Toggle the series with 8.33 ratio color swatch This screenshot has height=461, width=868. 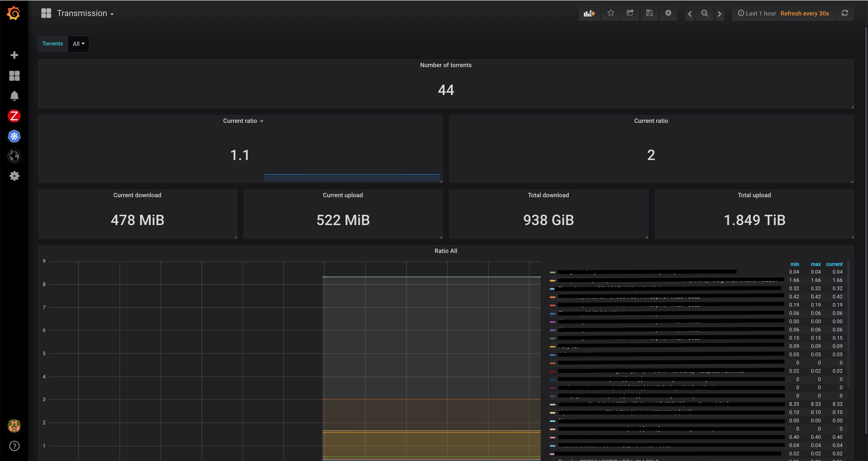point(552,404)
